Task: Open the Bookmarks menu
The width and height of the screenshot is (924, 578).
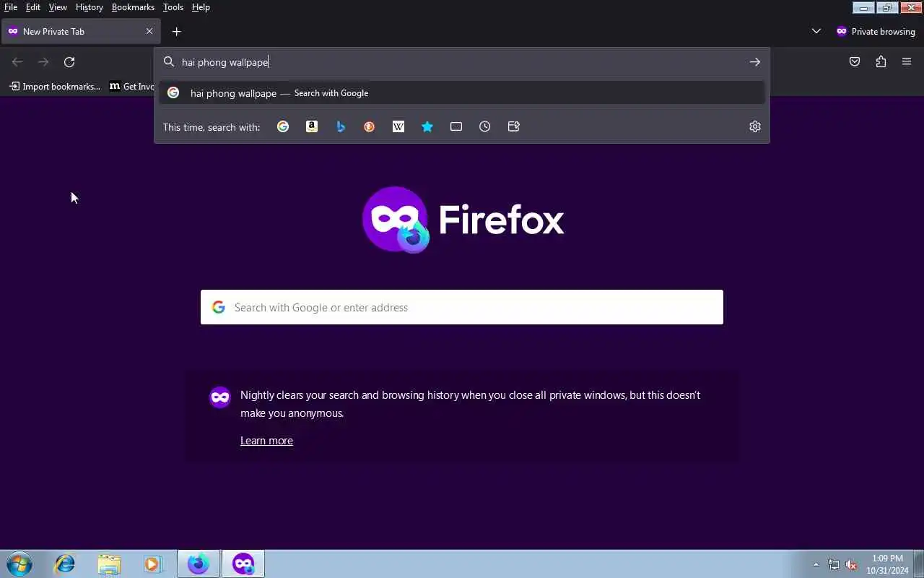Action: tap(133, 7)
